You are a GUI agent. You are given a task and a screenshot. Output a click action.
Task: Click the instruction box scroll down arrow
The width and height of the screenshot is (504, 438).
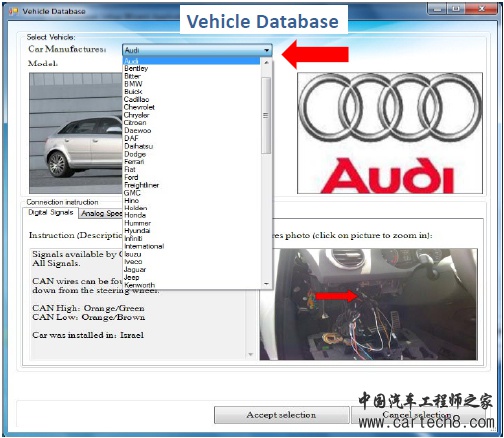(x=251, y=355)
